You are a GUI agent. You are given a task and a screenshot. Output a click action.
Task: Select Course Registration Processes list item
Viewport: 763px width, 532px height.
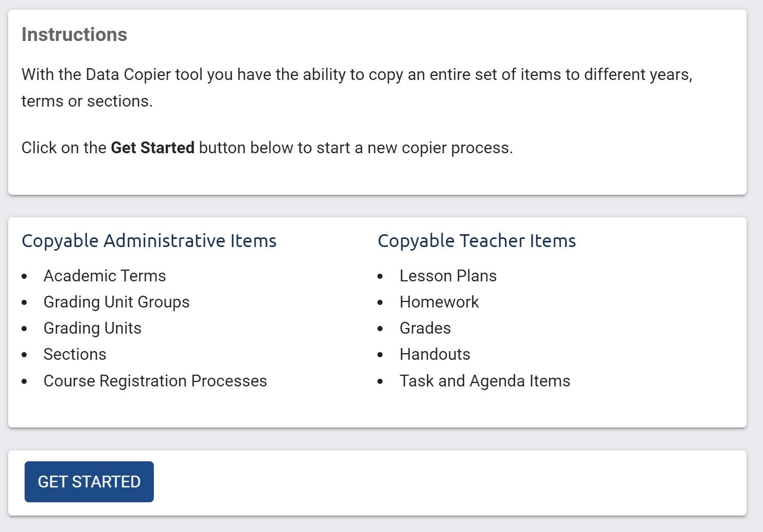tap(155, 381)
